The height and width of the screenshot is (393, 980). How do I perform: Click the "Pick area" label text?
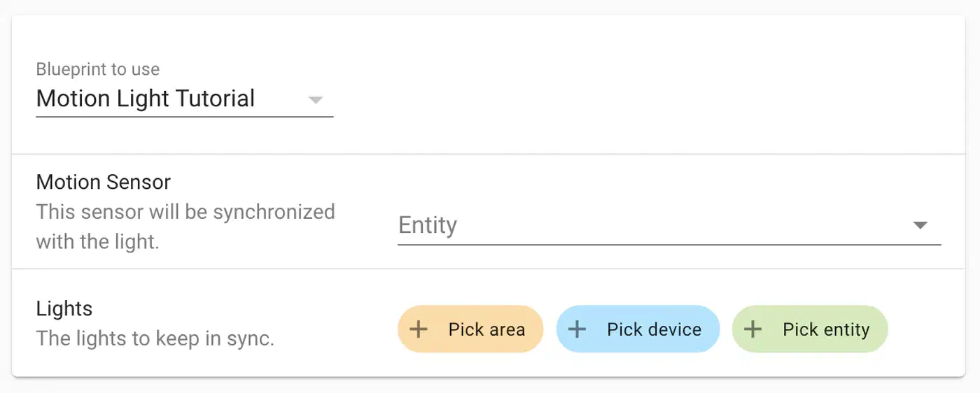(x=486, y=329)
